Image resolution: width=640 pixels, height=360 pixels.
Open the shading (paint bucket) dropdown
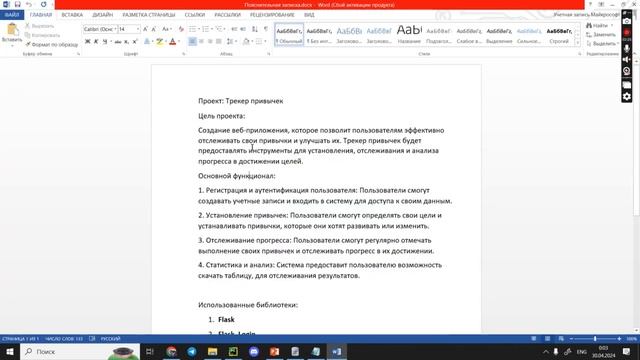(x=252, y=41)
